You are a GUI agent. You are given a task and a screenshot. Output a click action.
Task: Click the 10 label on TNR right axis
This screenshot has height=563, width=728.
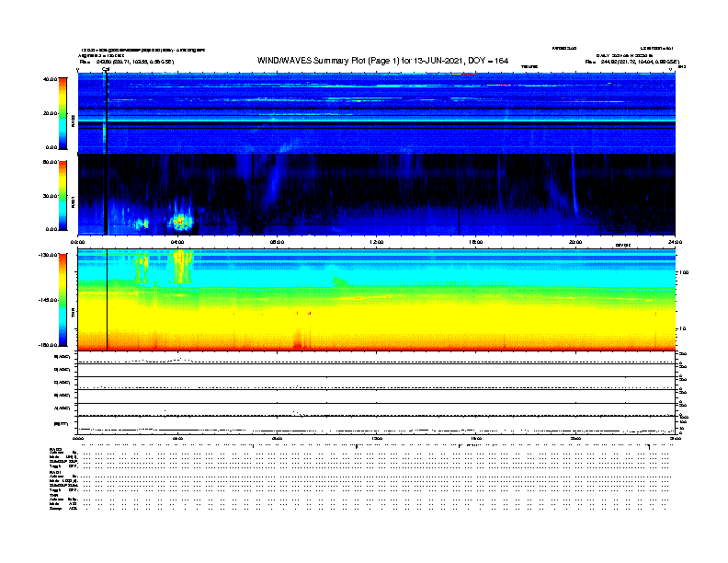(682, 329)
